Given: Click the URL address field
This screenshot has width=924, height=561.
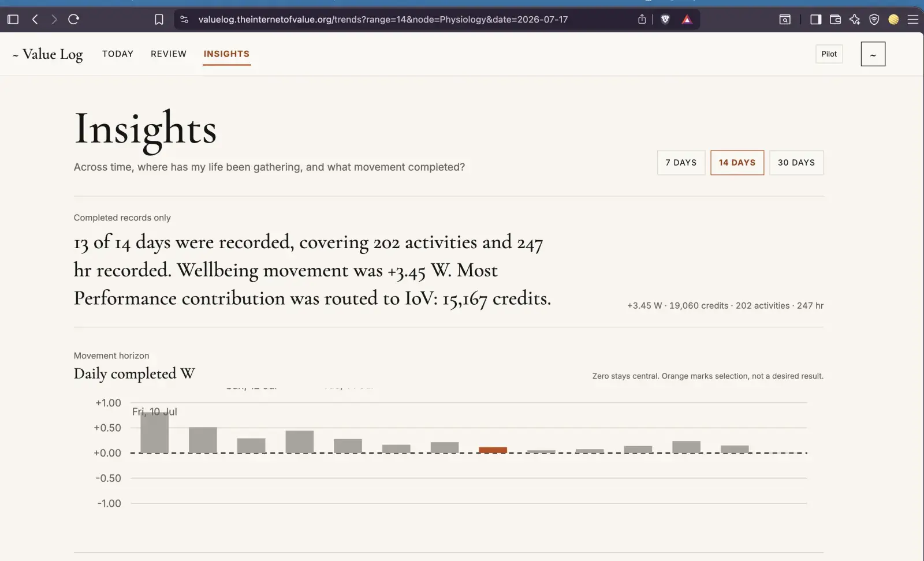Looking at the screenshot, I should coord(383,20).
